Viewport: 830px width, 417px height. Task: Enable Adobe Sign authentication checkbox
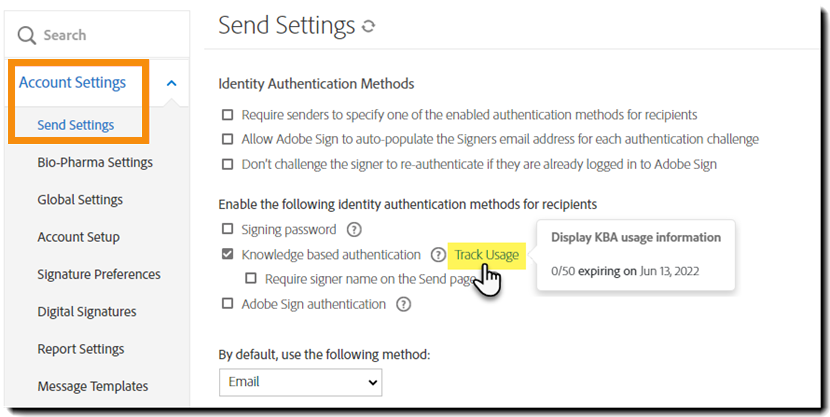(228, 304)
